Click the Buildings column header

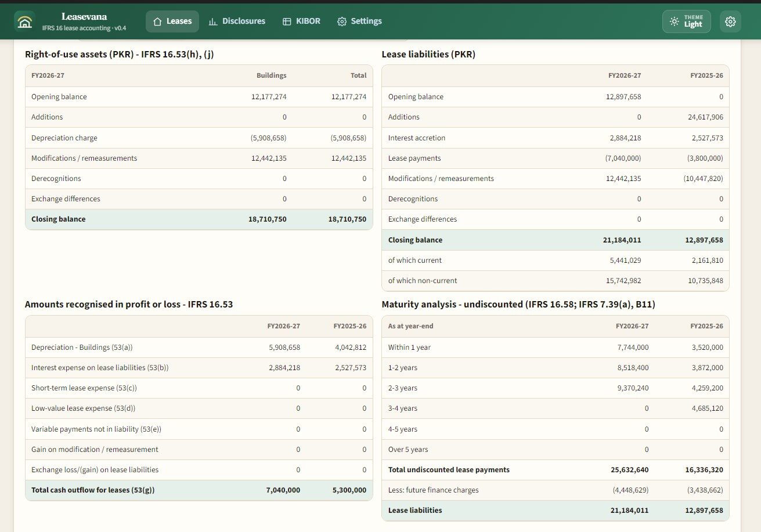pyautogui.click(x=272, y=75)
